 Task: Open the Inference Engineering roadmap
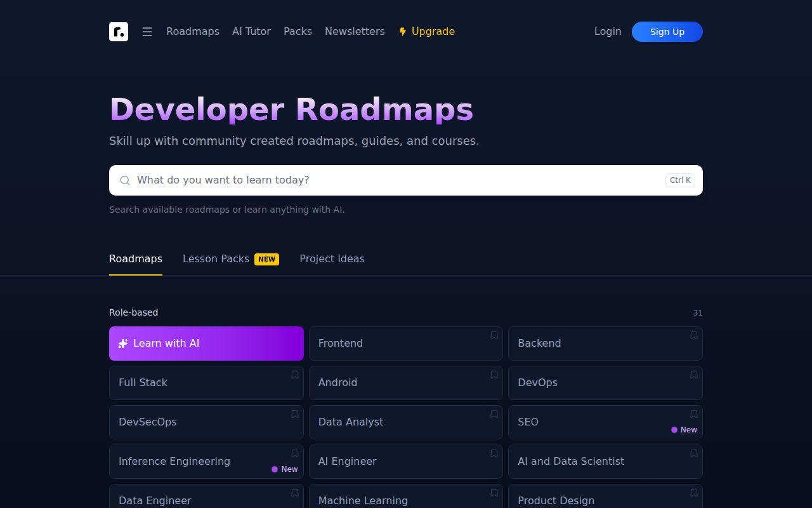(x=206, y=462)
